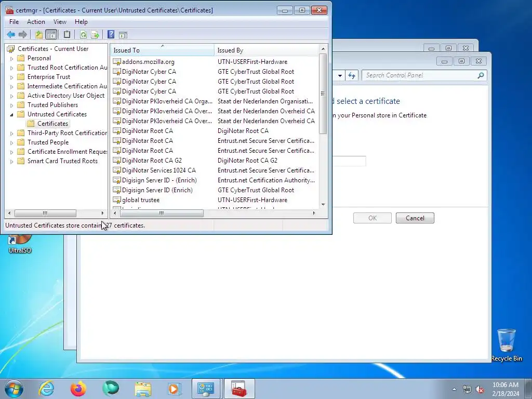Screen dimensions: 532x399
Task: Click the Certificates - Current User root icon
Action: [x=11, y=49]
